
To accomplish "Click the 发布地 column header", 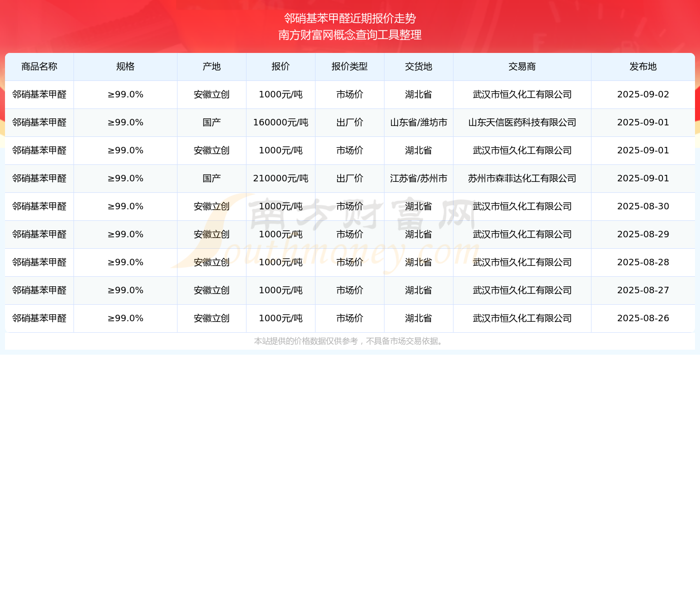I will (643, 66).
